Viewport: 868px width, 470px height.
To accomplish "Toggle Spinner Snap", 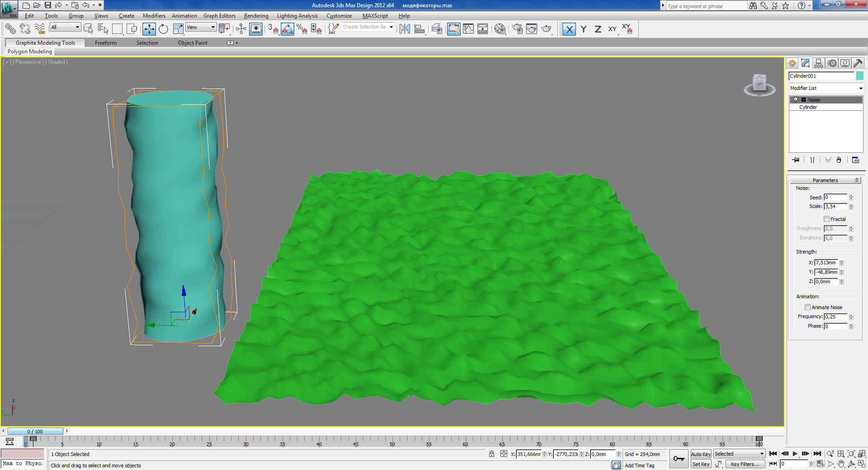I will coord(316,29).
